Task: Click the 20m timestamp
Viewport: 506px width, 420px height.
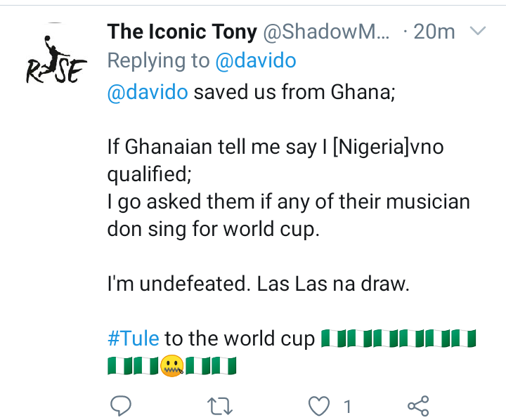Action: point(434,32)
